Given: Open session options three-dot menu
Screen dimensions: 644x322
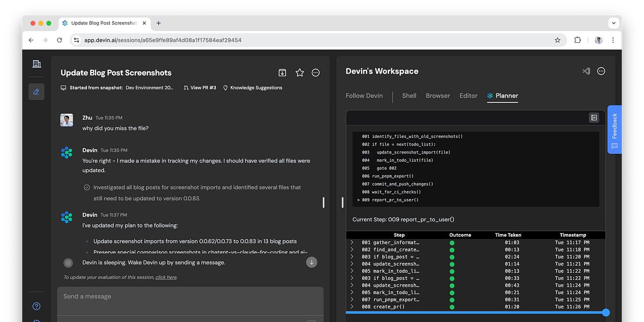Looking at the screenshot, I should tap(316, 72).
